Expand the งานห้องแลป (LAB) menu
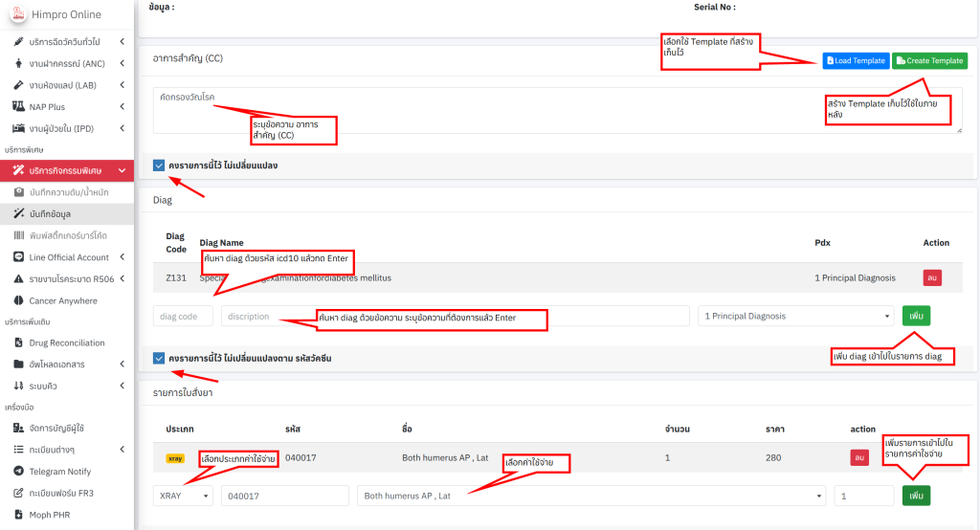This screenshot has width=980, height=530. [x=67, y=85]
